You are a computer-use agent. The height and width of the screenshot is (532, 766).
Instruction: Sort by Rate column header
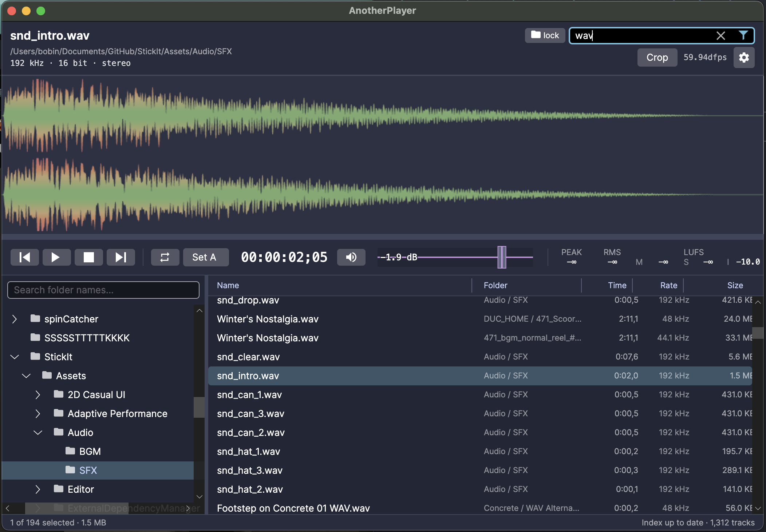pyautogui.click(x=669, y=285)
